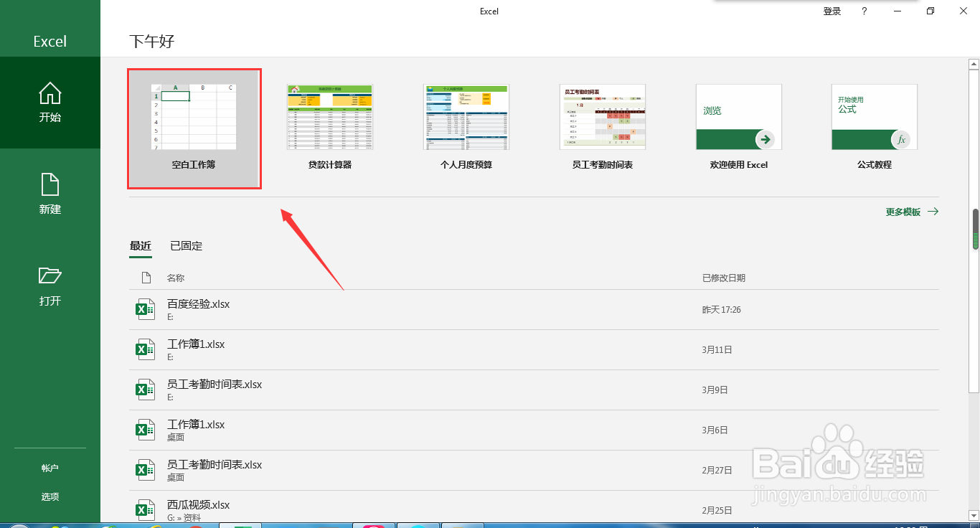
Task: Open the 欢迎使用 Excel tour template
Action: [x=739, y=128]
